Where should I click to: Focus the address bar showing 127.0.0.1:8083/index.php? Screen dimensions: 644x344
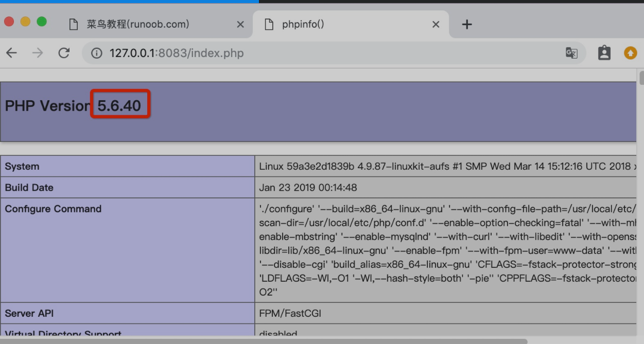(x=334, y=53)
